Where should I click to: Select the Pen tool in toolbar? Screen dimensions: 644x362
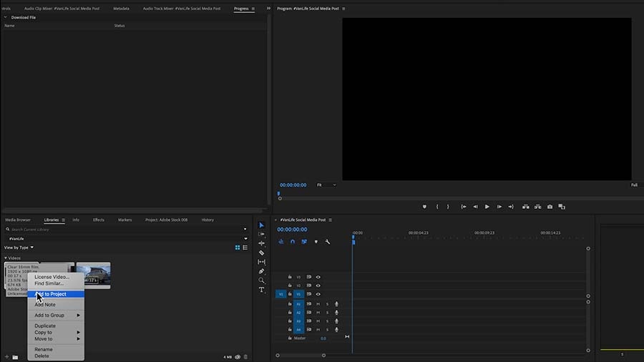point(261,271)
